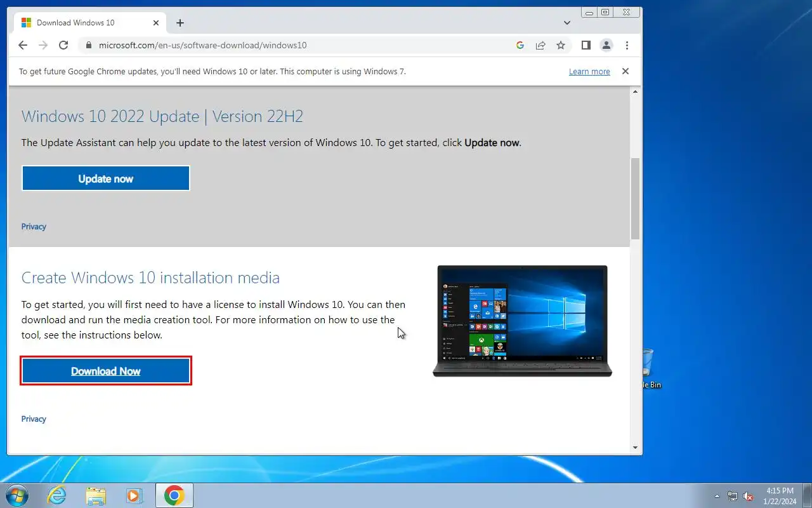Image resolution: width=812 pixels, height=508 pixels.
Task: Open the Privacy link under Update now
Action: 34,227
